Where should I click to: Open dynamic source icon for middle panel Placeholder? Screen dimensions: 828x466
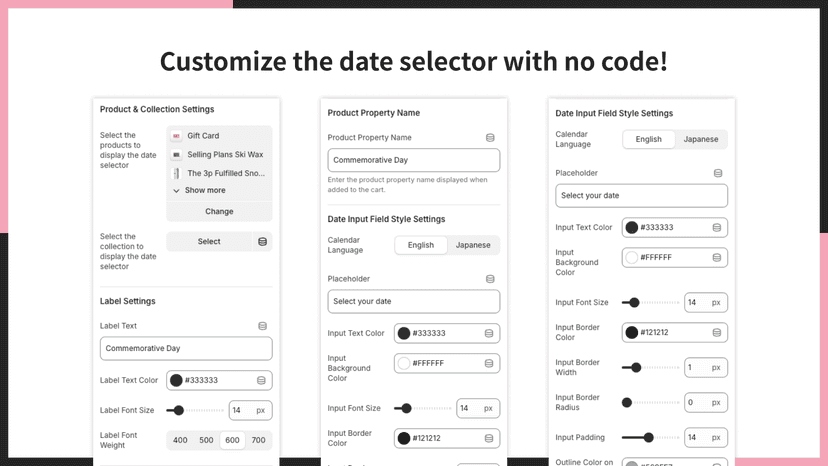coord(490,279)
